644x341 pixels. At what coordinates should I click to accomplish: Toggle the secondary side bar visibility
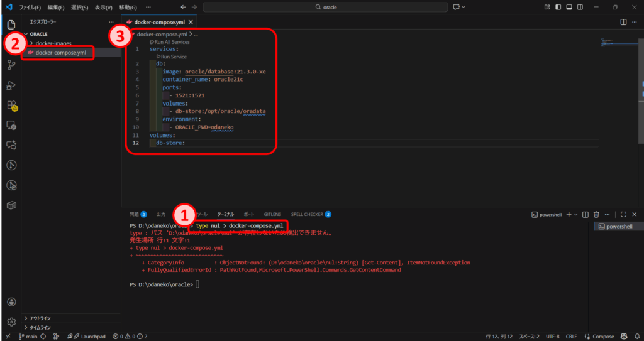tap(580, 7)
